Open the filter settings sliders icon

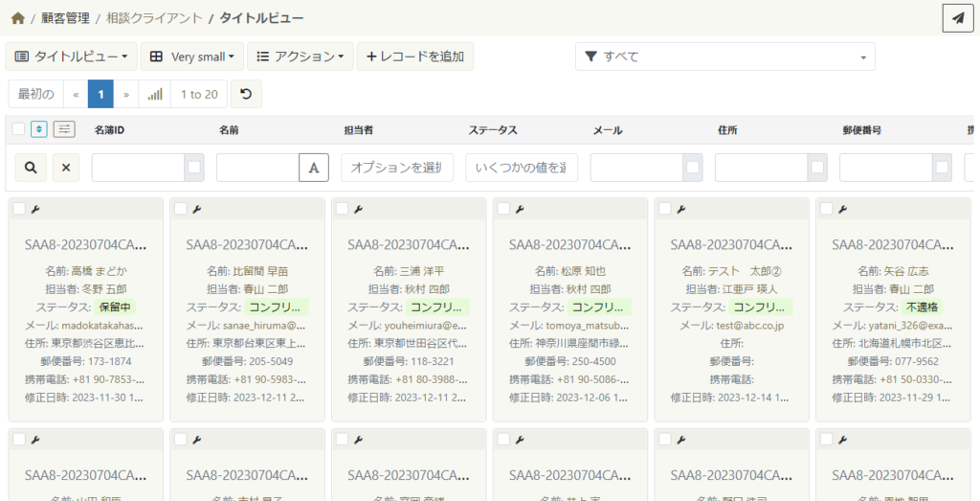coord(64,128)
